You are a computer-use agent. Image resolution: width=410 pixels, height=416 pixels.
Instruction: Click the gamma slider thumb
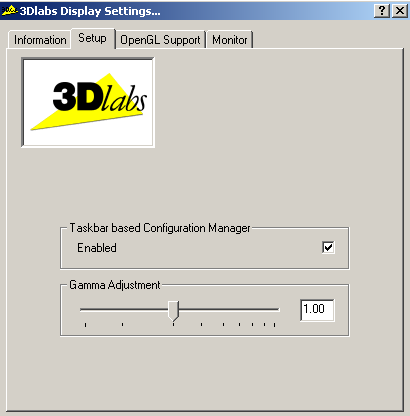click(x=173, y=311)
